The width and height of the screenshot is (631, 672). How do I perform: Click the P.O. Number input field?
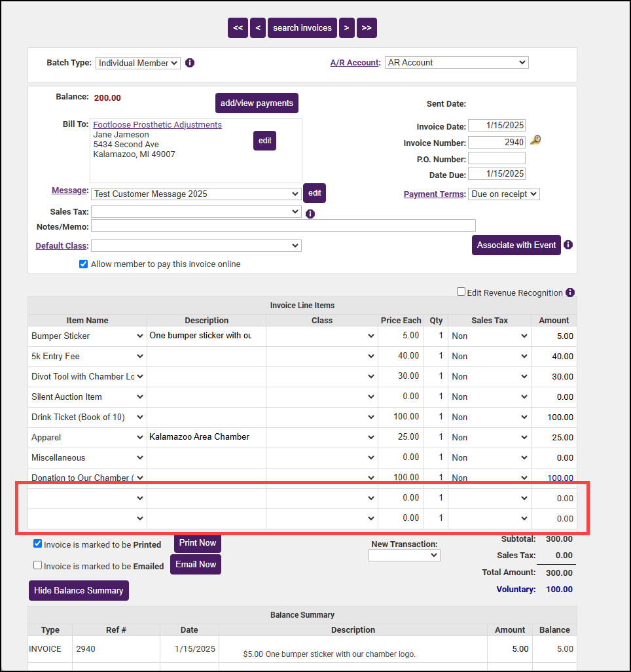coord(496,158)
